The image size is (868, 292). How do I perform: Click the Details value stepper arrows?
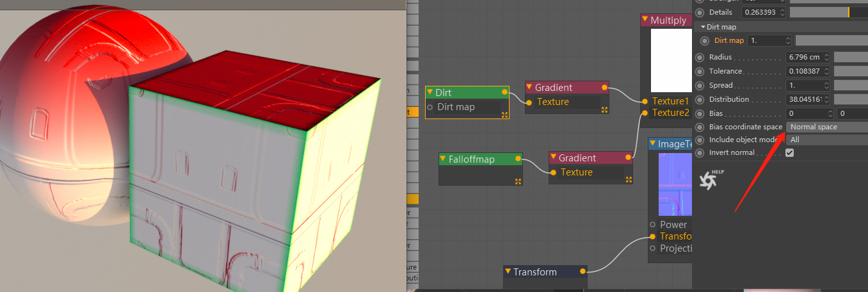(x=784, y=12)
